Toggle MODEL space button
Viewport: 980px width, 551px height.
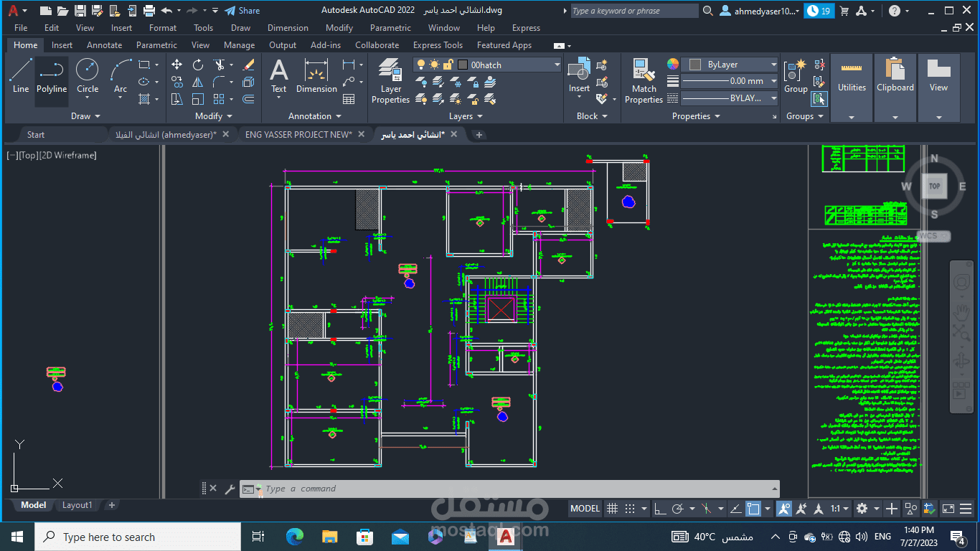pyautogui.click(x=585, y=509)
